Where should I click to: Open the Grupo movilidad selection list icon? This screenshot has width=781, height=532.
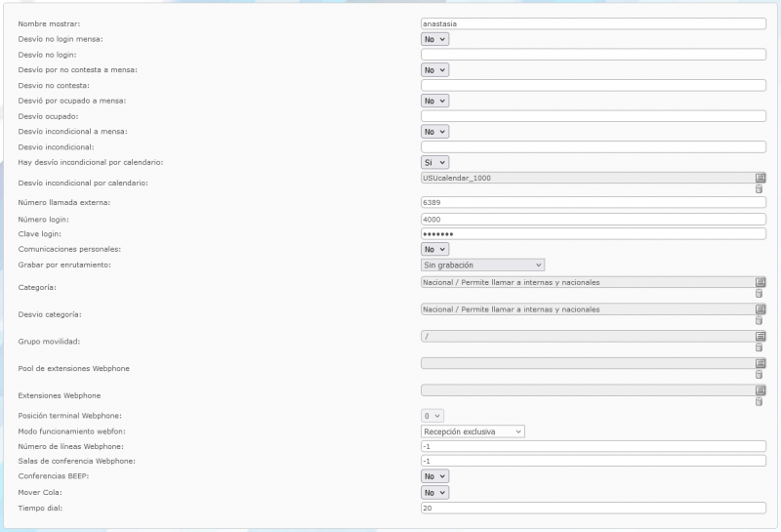pos(760,336)
